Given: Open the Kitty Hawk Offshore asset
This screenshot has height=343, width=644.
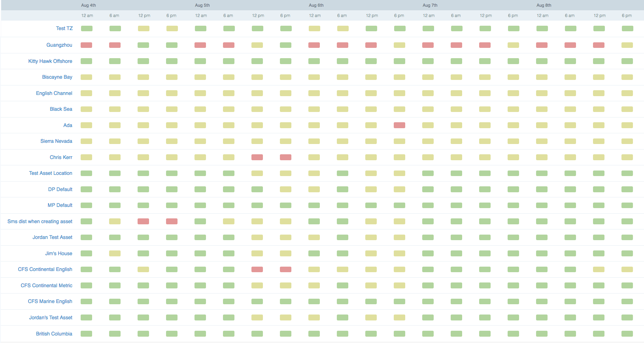Looking at the screenshot, I should tap(50, 61).
